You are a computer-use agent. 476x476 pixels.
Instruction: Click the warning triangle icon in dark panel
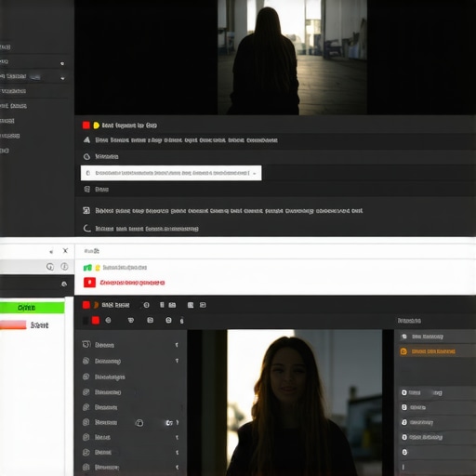(x=86, y=140)
